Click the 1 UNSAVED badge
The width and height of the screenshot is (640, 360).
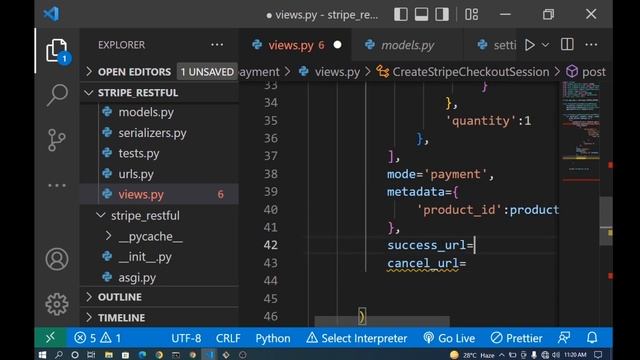[207, 72]
